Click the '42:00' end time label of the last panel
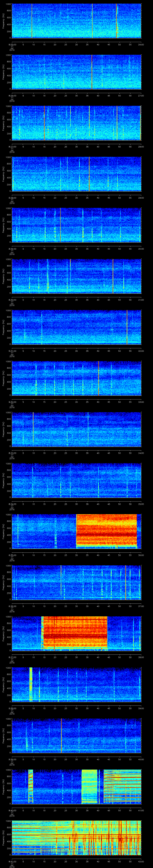153x868 pixels. click(141, 861)
